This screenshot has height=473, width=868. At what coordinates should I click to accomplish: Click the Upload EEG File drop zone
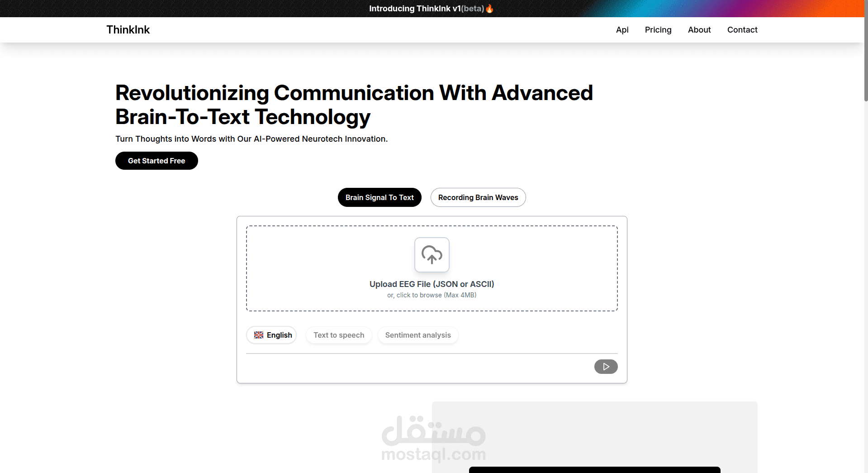point(432,268)
